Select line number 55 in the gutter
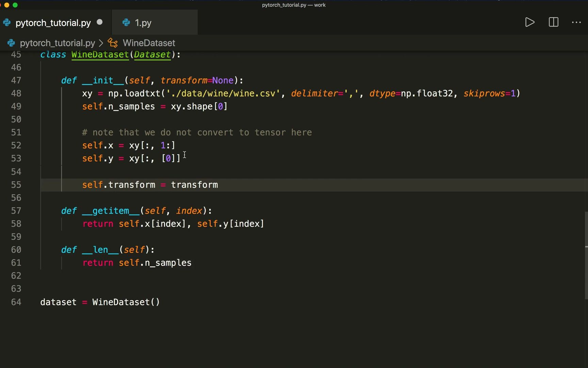 16,185
